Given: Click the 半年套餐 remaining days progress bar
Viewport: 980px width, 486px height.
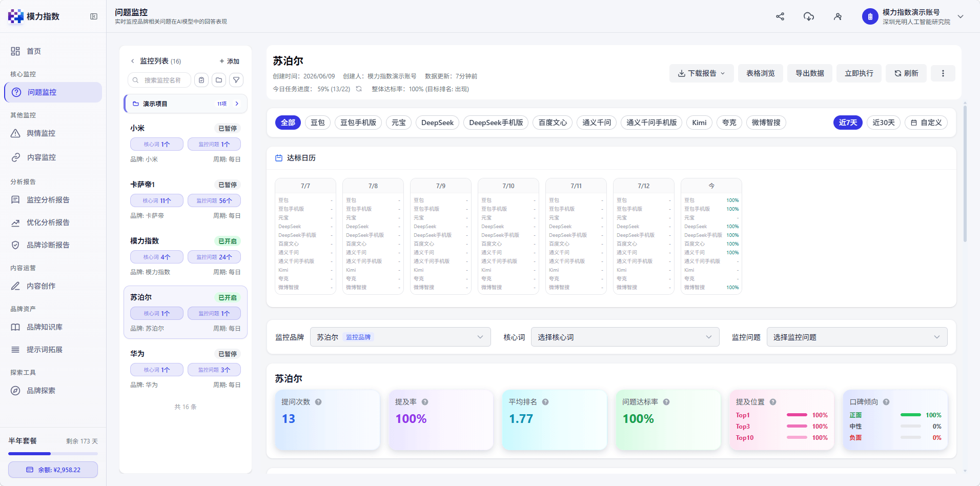Looking at the screenshot, I should 53,454.
